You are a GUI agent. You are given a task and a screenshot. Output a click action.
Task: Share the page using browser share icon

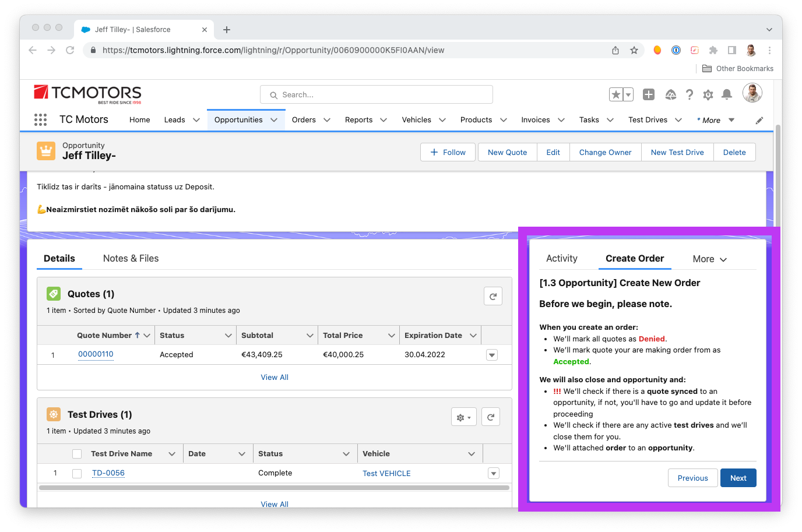point(615,50)
